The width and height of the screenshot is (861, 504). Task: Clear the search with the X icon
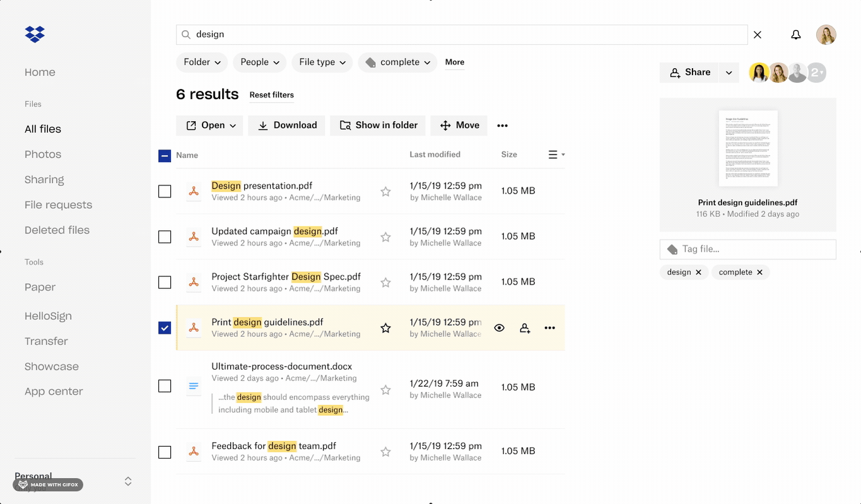758,35
